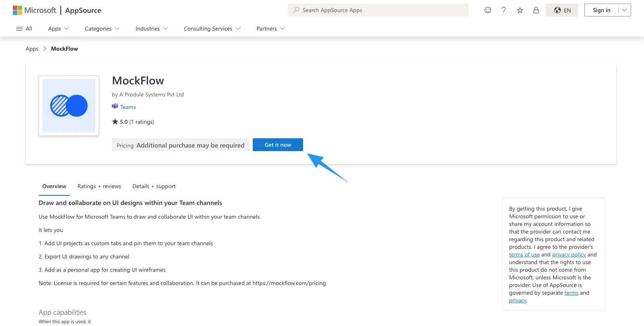Click the Sign in button

[x=601, y=10]
